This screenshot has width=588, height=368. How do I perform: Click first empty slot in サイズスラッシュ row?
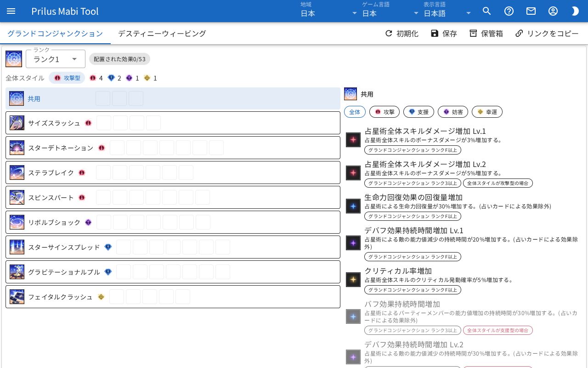click(x=104, y=123)
